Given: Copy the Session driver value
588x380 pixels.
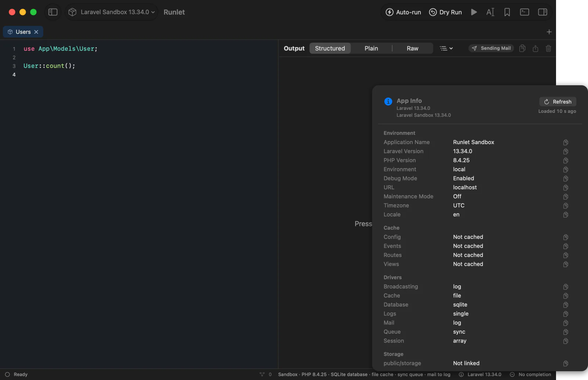Looking at the screenshot, I should [566, 341].
